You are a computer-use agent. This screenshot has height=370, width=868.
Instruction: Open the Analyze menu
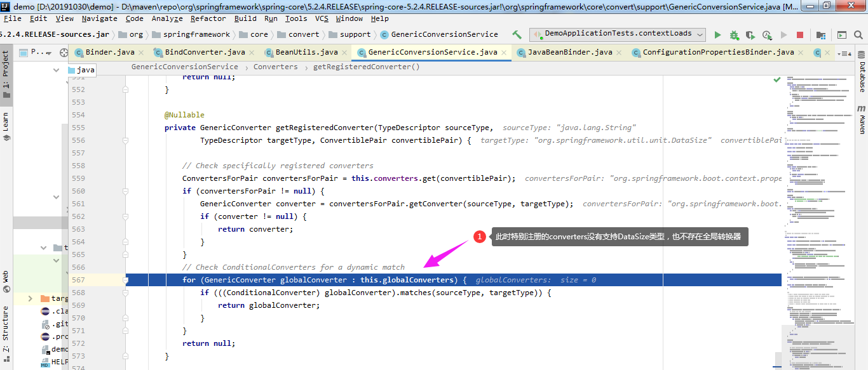point(167,18)
